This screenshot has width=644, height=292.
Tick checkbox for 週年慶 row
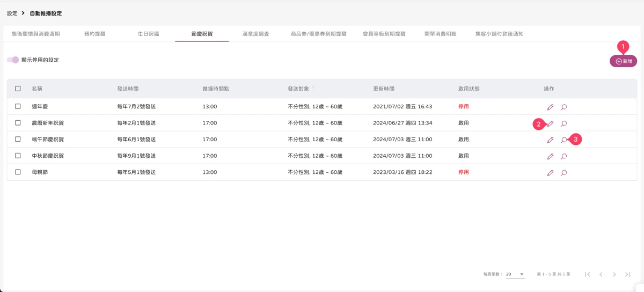pyautogui.click(x=18, y=106)
